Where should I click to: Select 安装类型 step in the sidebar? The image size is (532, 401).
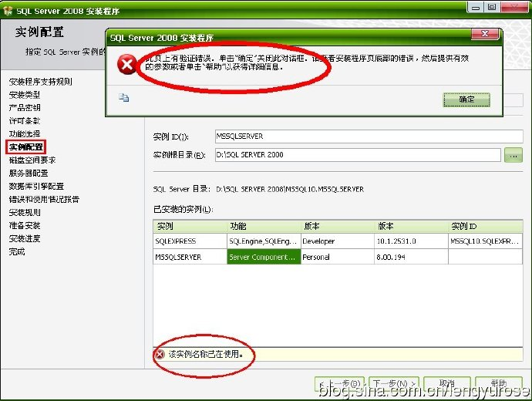[x=25, y=95]
